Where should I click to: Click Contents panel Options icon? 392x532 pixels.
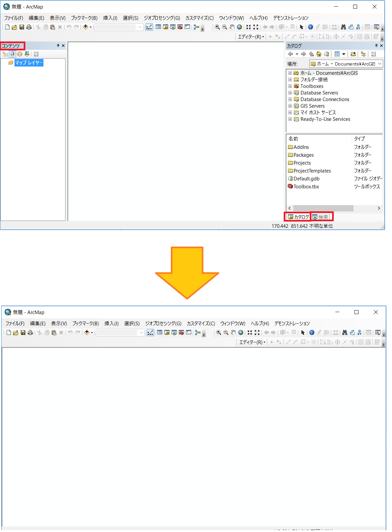click(x=36, y=54)
